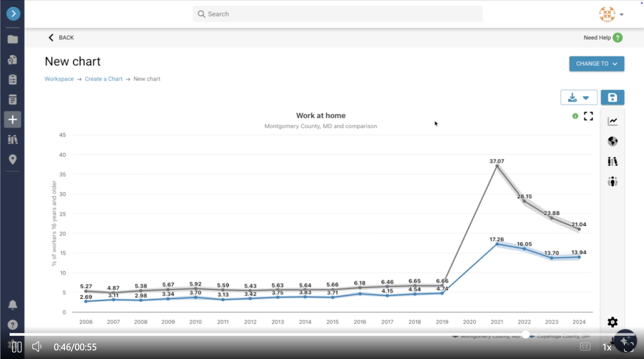The width and height of the screenshot is (644, 359).
Task: Click the sidebar document search icon
Action: tap(13, 60)
